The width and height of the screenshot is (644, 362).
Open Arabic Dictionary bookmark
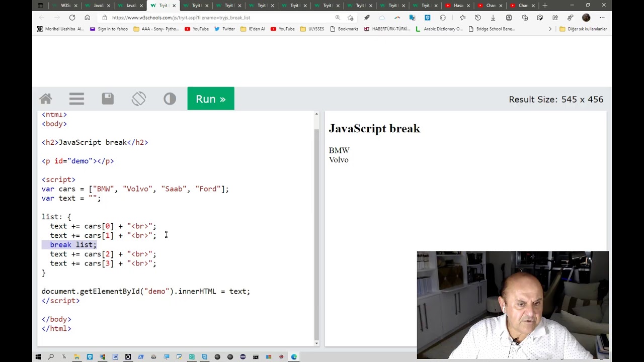click(439, 29)
